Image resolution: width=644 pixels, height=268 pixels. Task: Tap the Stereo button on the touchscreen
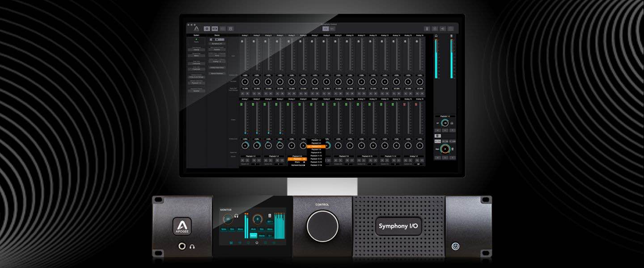click(262, 236)
